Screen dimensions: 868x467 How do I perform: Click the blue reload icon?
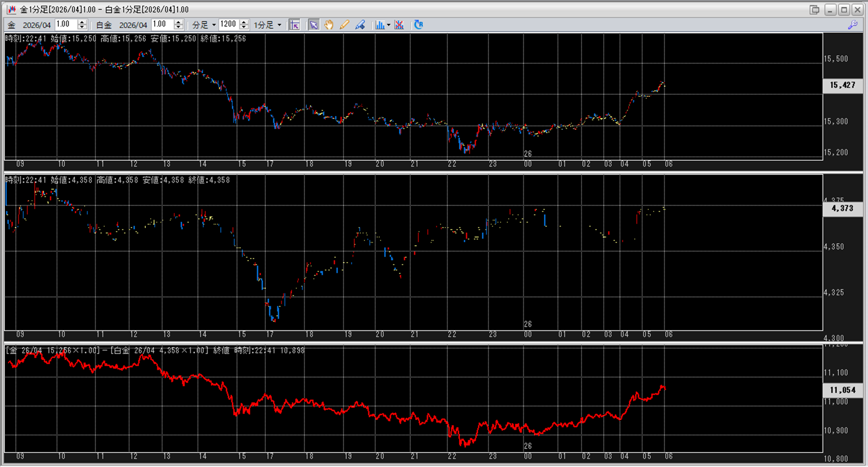coord(418,25)
